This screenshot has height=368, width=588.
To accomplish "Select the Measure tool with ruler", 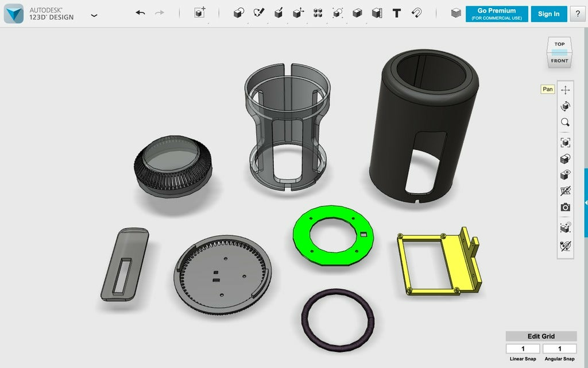I will pyautogui.click(x=377, y=13).
